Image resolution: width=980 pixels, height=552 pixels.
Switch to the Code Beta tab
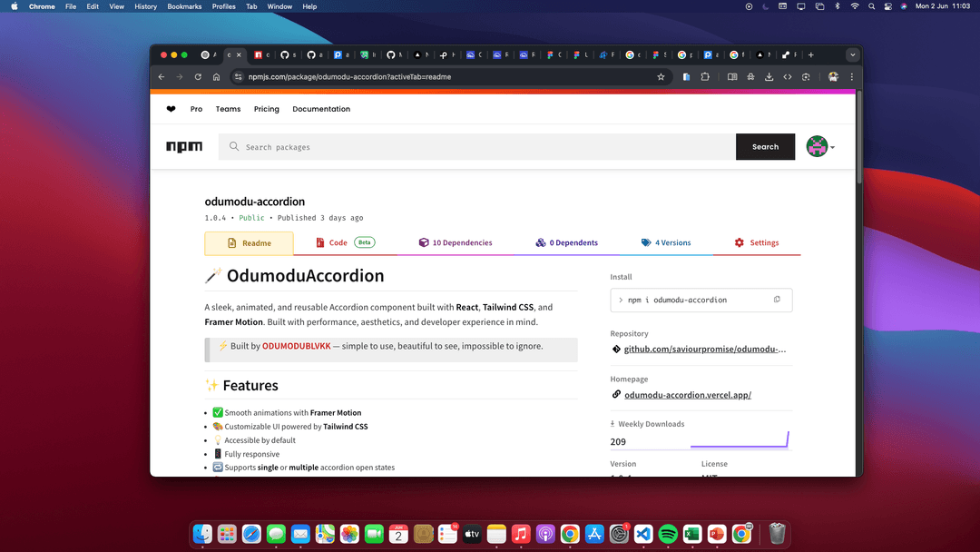[x=345, y=242]
